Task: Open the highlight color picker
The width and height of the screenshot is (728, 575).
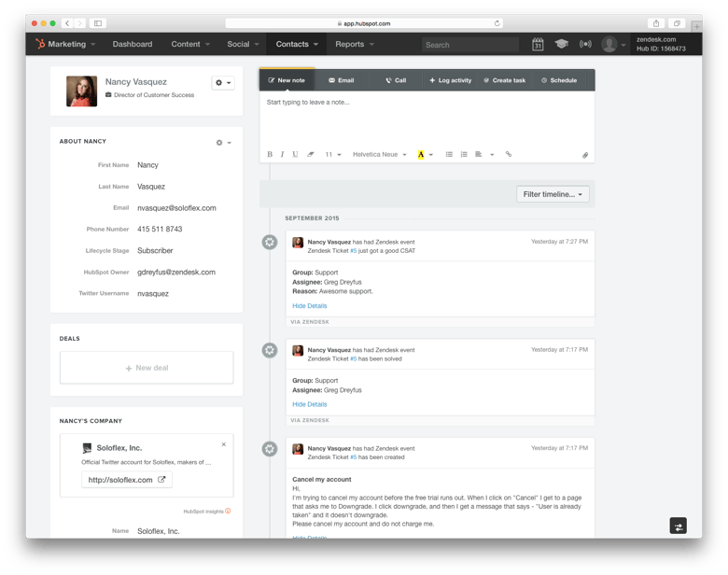Action: tap(426, 154)
